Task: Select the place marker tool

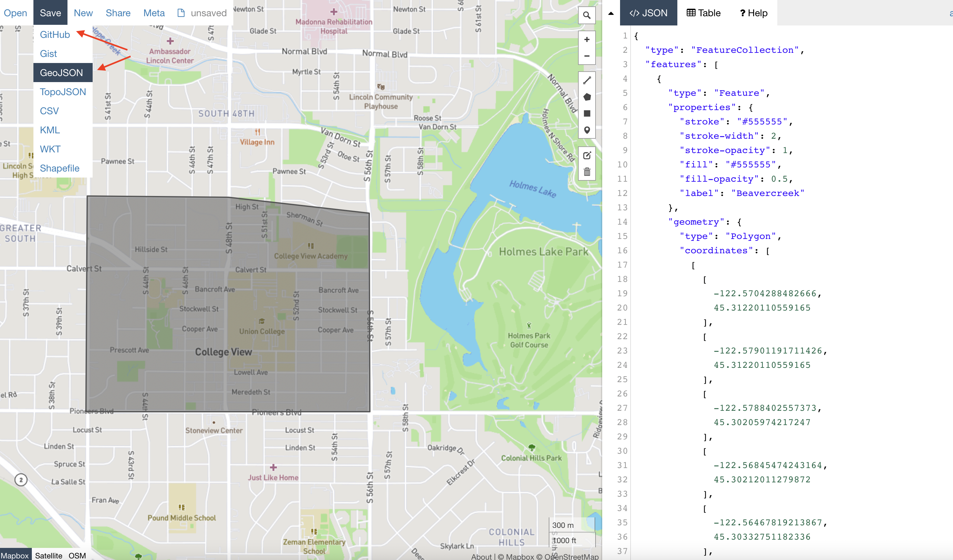Action: tap(587, 130)
